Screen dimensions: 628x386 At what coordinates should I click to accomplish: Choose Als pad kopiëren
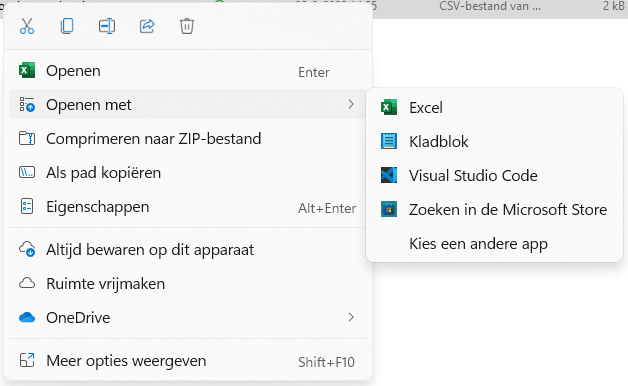pos(187,173)
